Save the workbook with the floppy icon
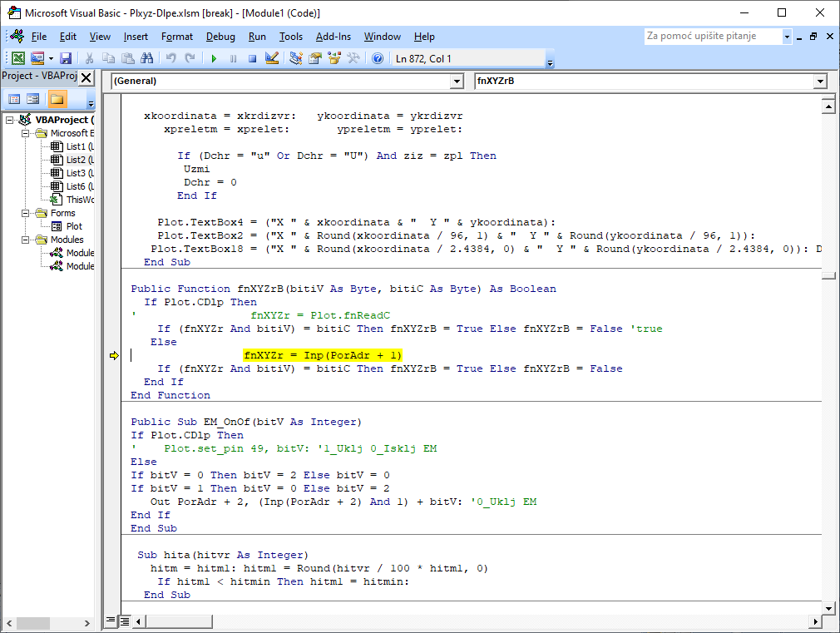The width and height of the screenshot is (840, 633). tap(66, 58)
